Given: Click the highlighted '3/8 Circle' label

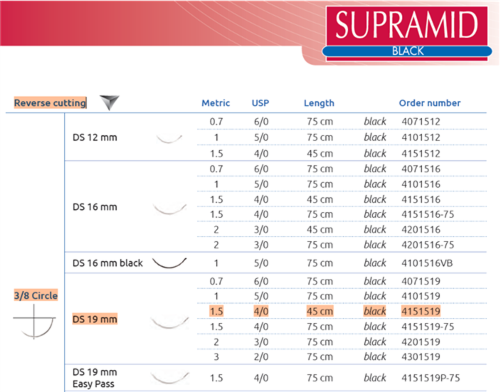Looking at the screenshot, I should [36, 295].
